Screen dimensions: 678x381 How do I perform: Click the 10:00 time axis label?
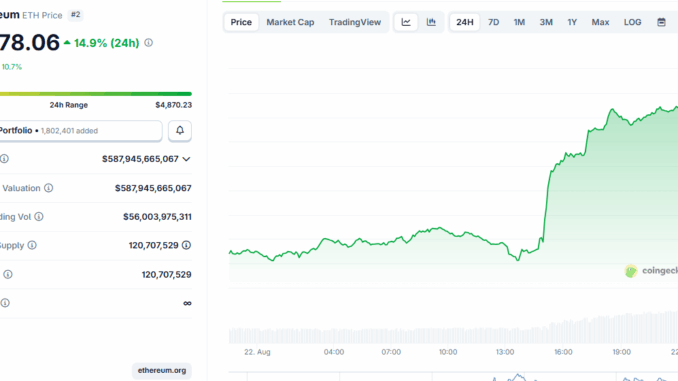[x=448, y=352]
